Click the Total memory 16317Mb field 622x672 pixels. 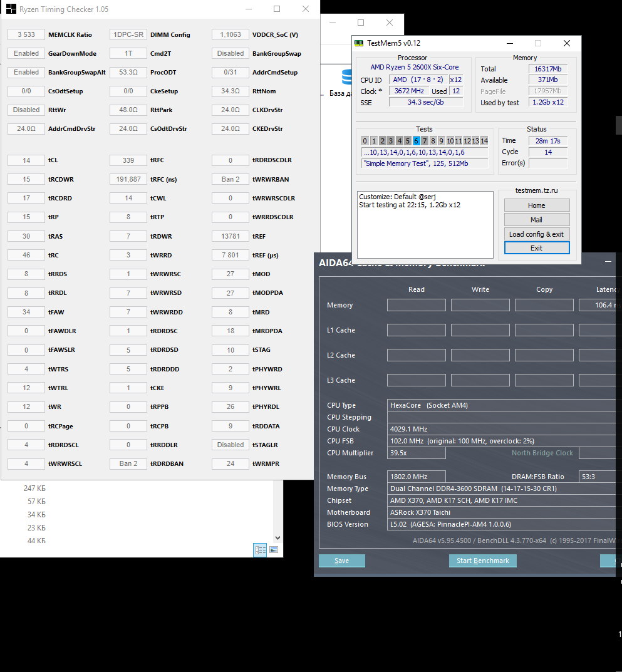click(548, 69)
